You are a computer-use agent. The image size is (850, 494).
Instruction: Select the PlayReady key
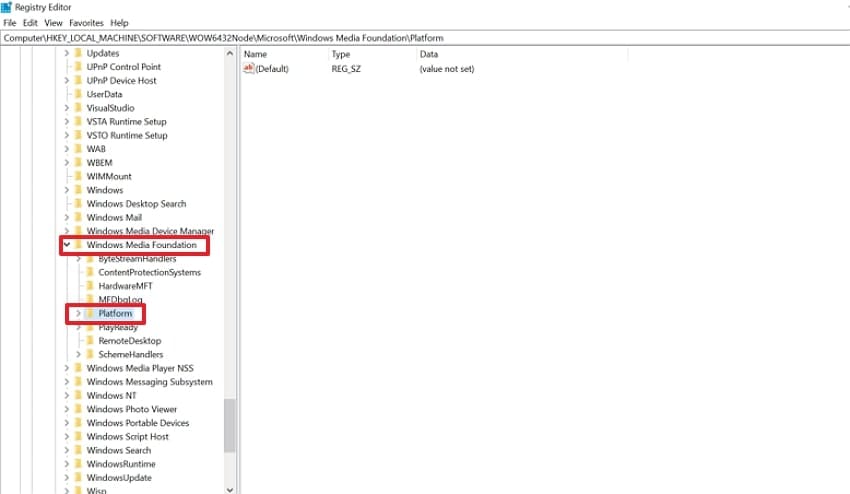[118, 327]
